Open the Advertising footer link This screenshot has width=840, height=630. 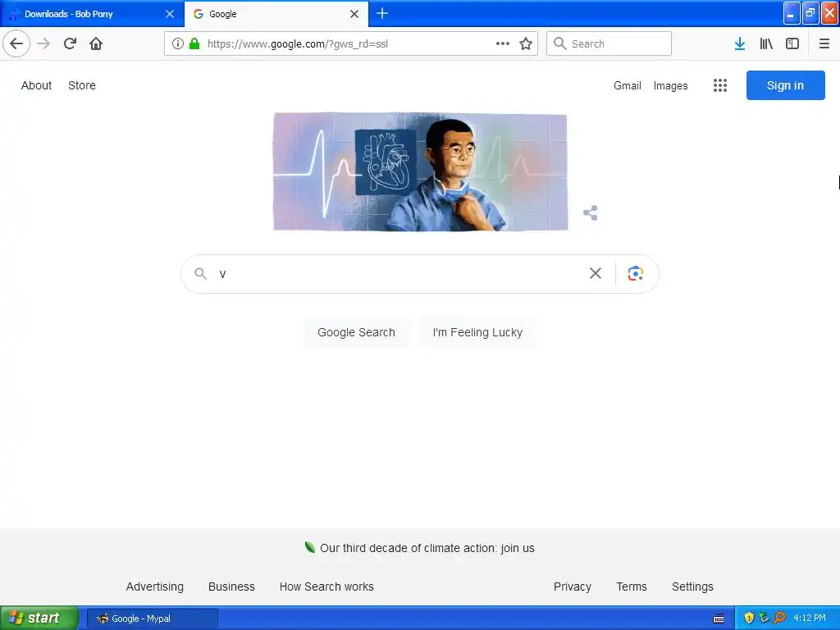155,587
